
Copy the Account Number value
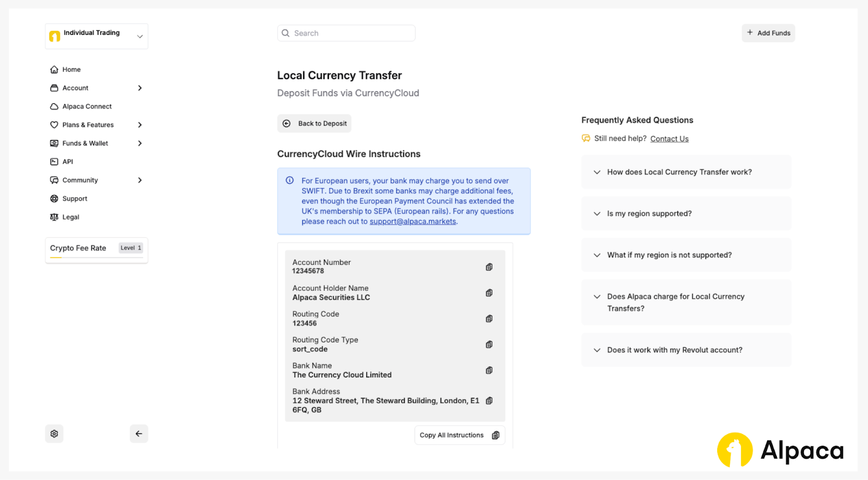coord(489,267)
